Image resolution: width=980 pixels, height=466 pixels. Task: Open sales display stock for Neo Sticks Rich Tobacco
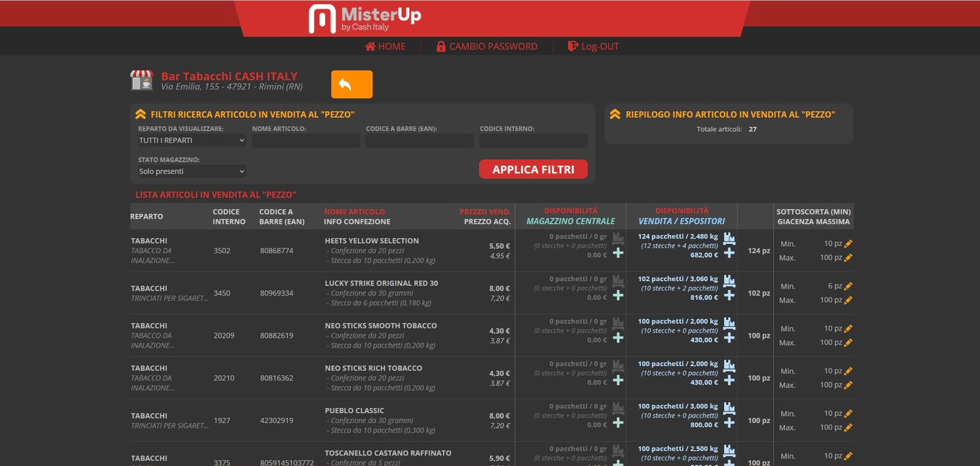(729, 365)
